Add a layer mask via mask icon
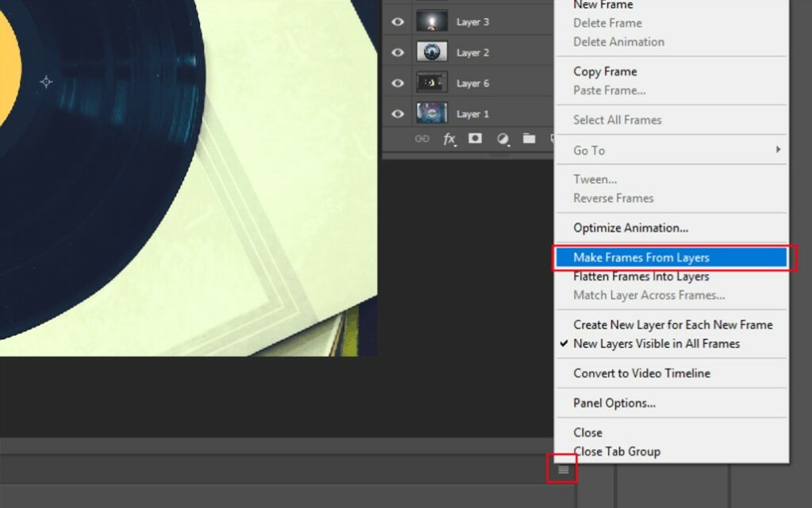The height and width of the screenshot is (508, 812). (x=475, y=139)
